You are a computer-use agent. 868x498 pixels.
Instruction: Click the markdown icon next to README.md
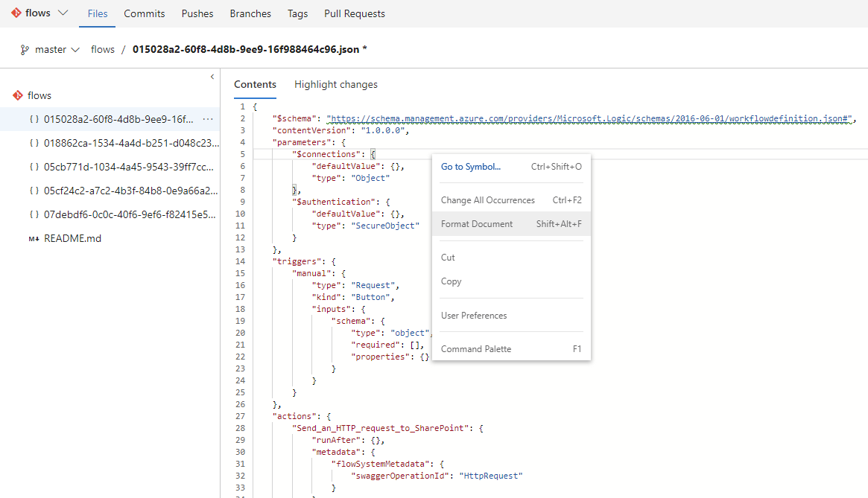[34, 238]
